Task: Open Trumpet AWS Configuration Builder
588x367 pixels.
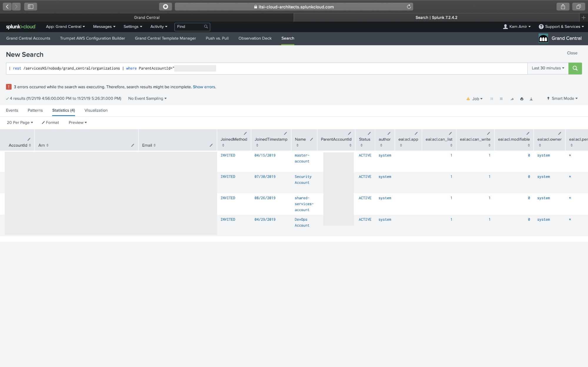Action: (92, 38)
